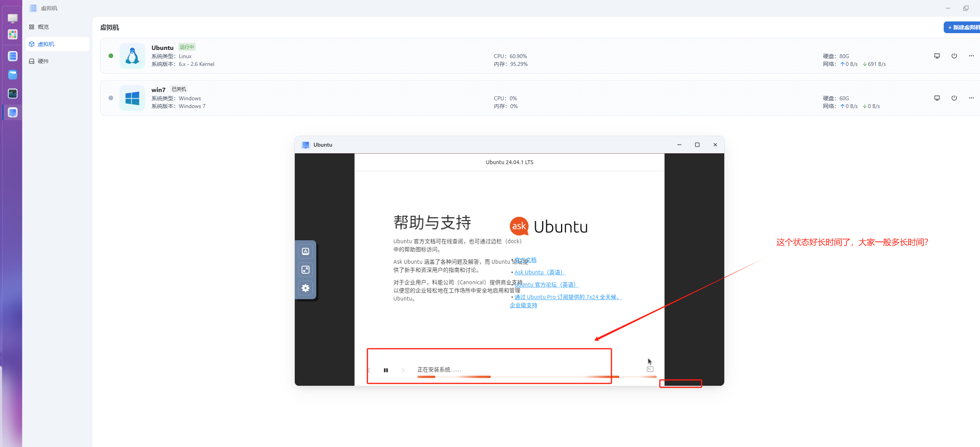Open the file manager folder in the dock
This screenshot has height=447, width=980.
click(12, 75)
